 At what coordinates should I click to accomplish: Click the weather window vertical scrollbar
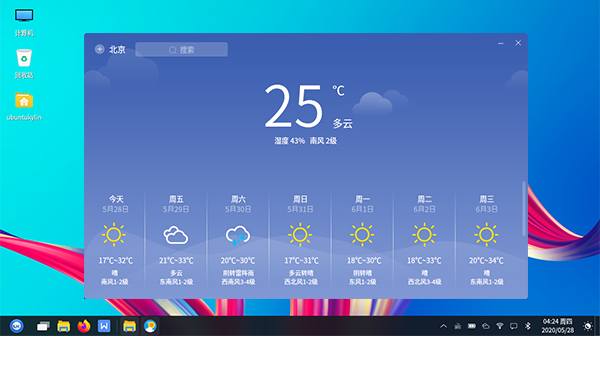point(524,209)
